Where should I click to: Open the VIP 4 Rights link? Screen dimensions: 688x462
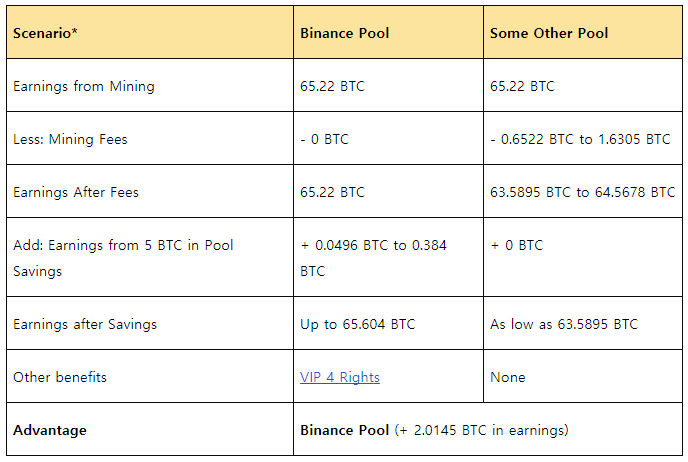tap(340, 377)
